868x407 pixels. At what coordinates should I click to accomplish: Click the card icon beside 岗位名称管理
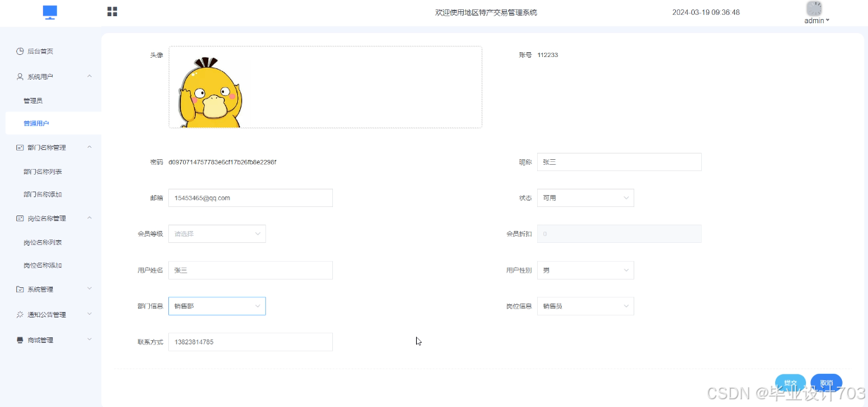tap(20, 218)
